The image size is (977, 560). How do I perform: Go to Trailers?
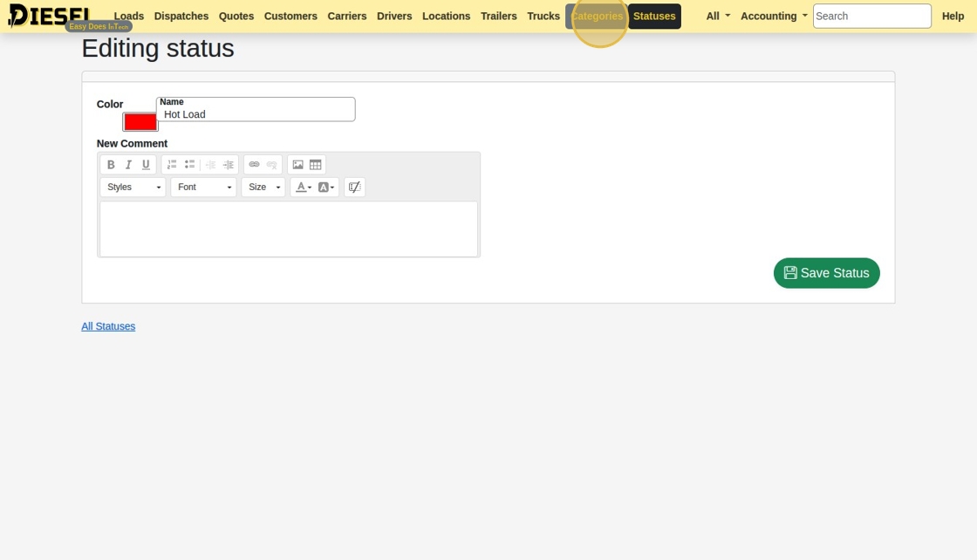pyautogui.click(x=498, y=17)
